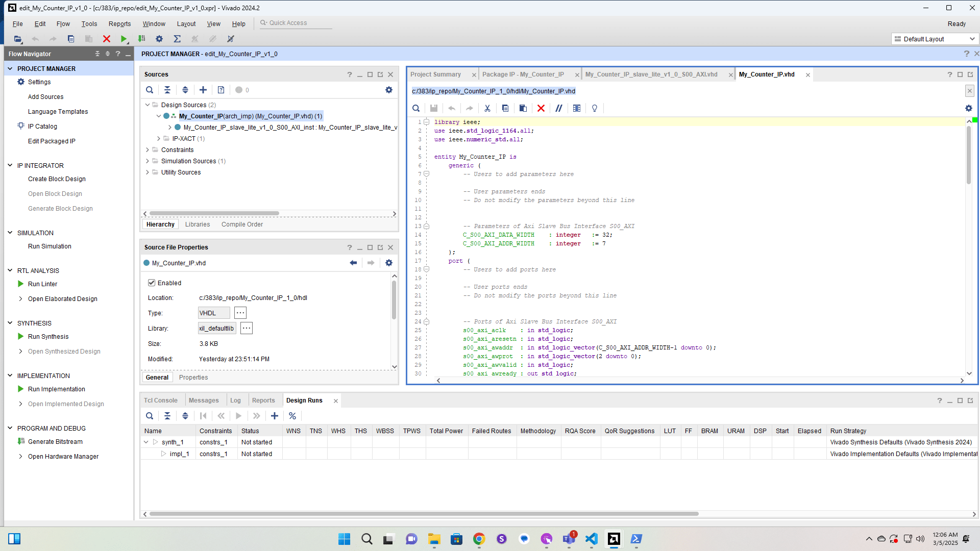
Task: Open the Reports menu
Action: (119, 24)
